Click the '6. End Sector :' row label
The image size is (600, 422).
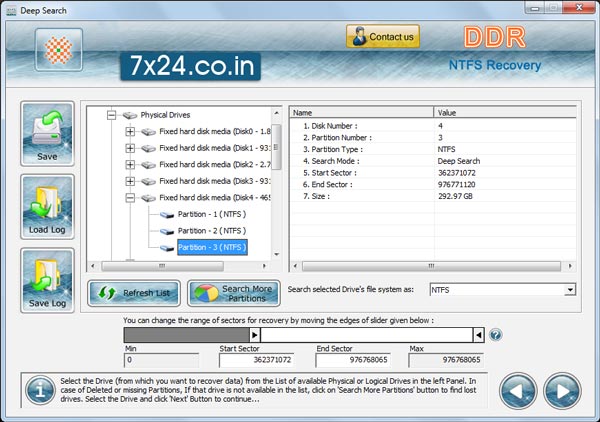click(328, 185)
